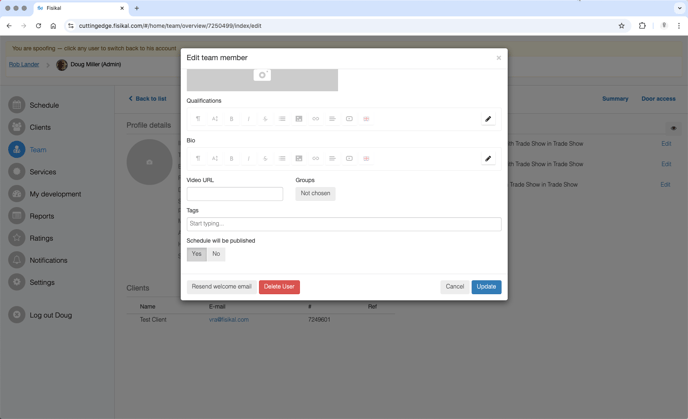Click the blue Update button
Viewport: 688px width, 419px height.
click(486, 287)
